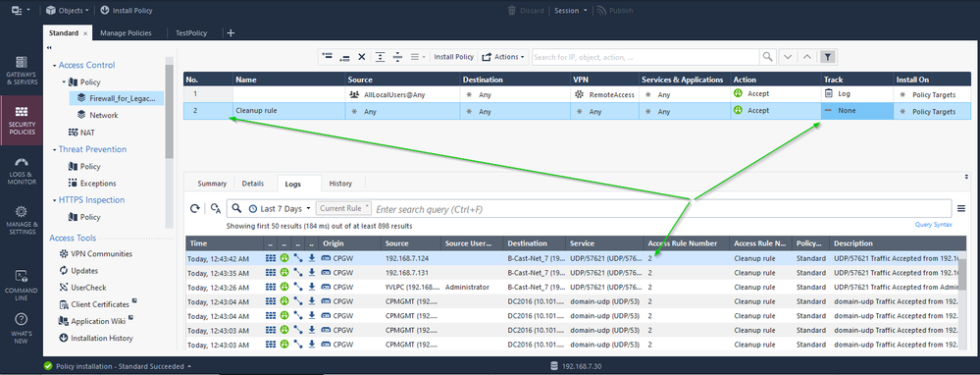Click the rulebase search input field
Viewport: 980px width, 375px height.
(645, 57)
